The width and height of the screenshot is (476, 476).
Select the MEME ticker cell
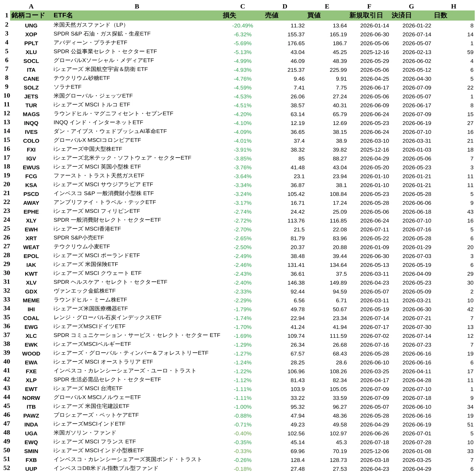tap(31, 300)
